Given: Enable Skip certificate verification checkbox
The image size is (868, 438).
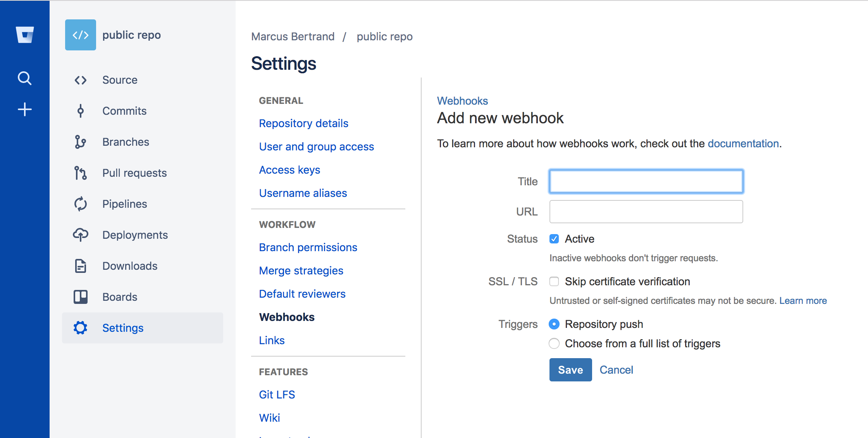Looking at the screenshot, I should coord(554,281).
